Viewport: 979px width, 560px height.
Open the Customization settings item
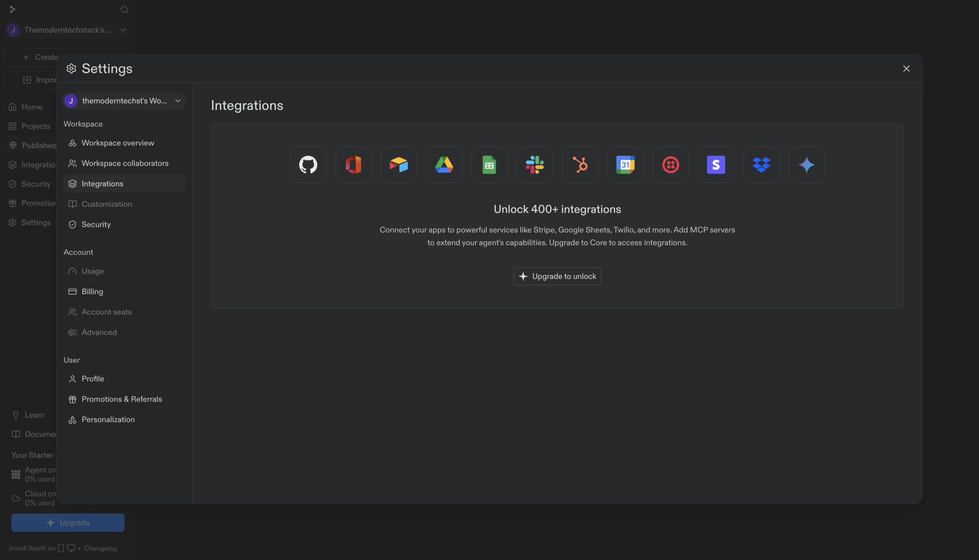click(124, 204)
